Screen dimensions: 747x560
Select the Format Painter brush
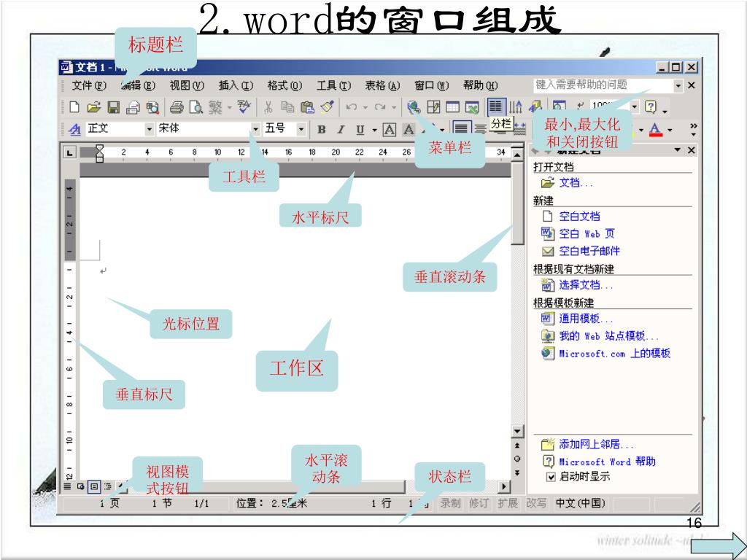coord(328,106)
